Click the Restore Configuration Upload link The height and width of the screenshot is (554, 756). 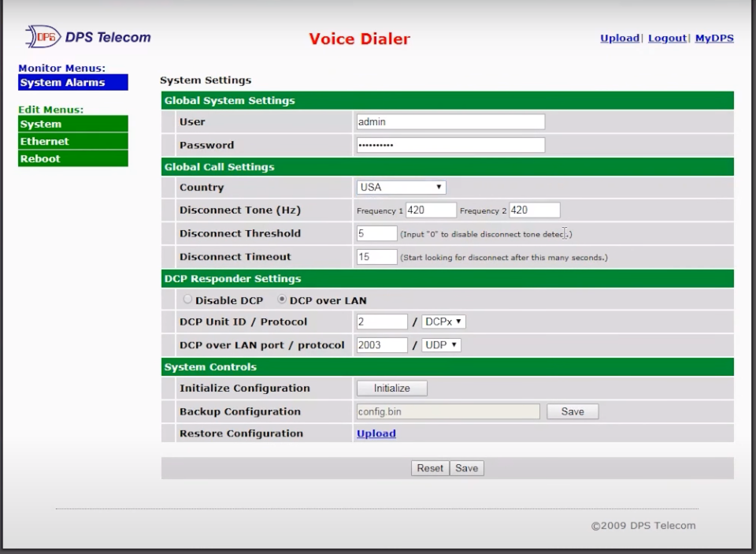coord(376,433)
